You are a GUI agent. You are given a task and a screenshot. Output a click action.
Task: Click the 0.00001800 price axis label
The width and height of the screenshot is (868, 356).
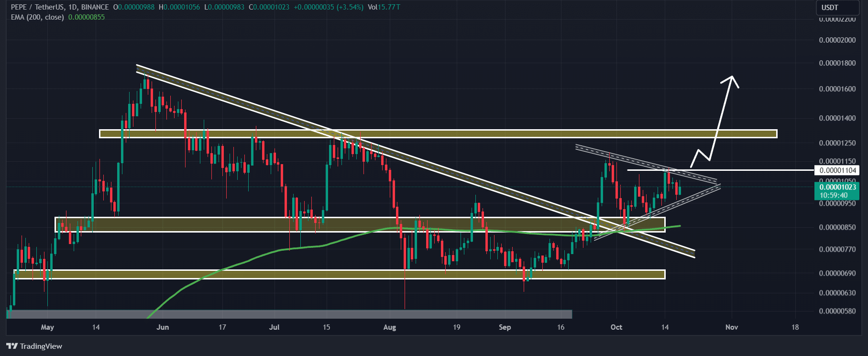tap(837, 63)
